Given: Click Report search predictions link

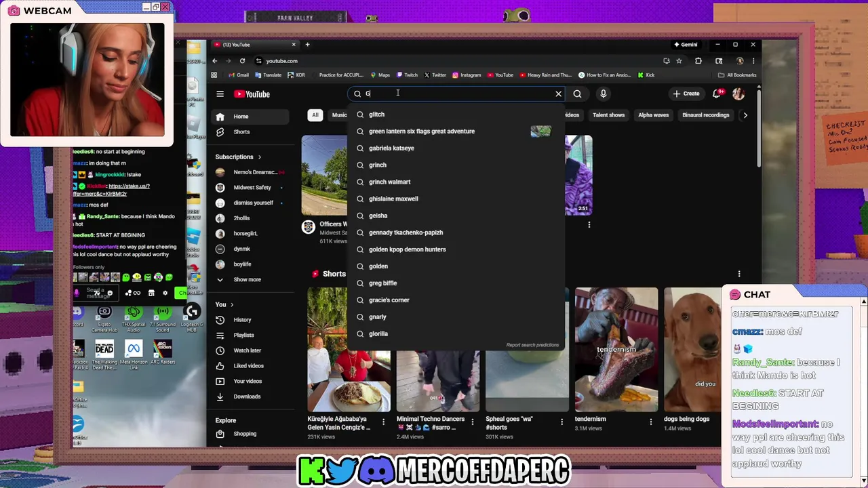Looking at the screenshot, I should click(x=532, y=345).
